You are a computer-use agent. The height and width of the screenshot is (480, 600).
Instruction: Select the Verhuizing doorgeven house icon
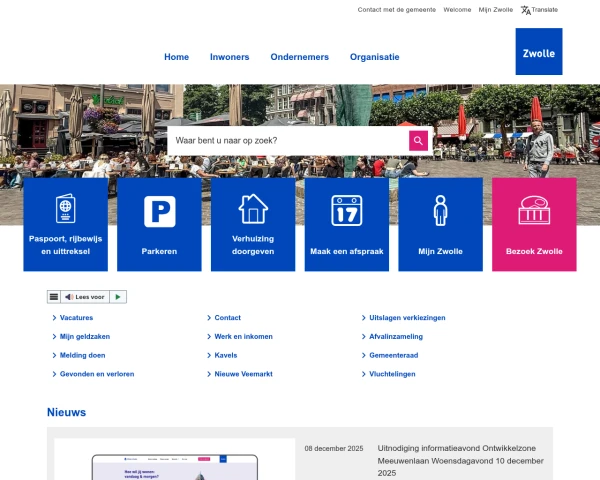point(253,209)
